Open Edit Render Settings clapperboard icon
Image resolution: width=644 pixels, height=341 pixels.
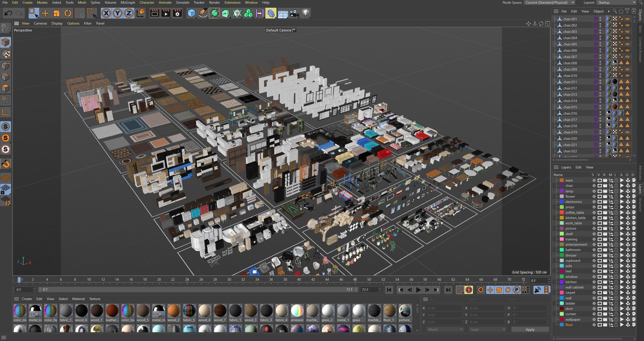(x=177, y=13)
